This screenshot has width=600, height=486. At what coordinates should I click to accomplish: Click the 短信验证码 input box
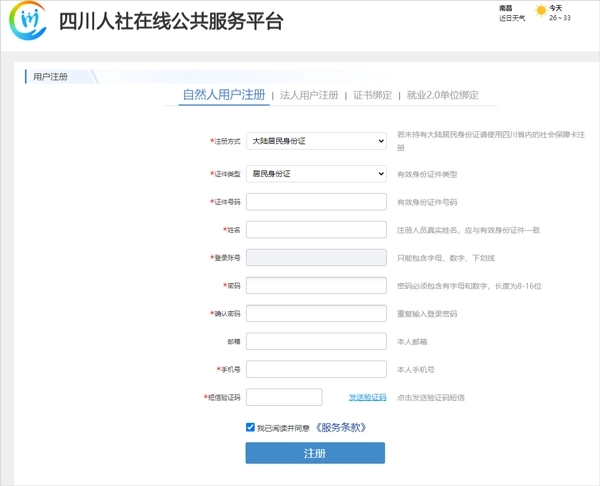click(x=284, y=397)
